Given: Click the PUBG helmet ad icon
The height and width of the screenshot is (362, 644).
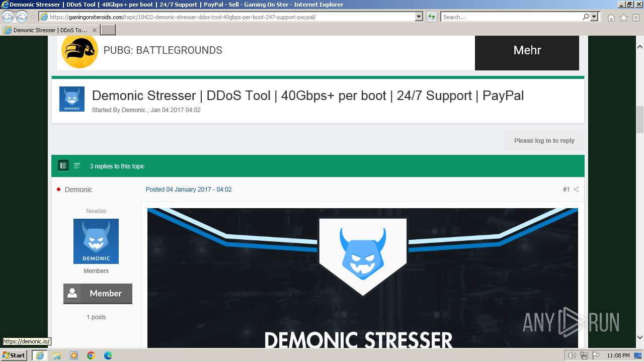Looking at the screenshot, I should coord(79,50).
